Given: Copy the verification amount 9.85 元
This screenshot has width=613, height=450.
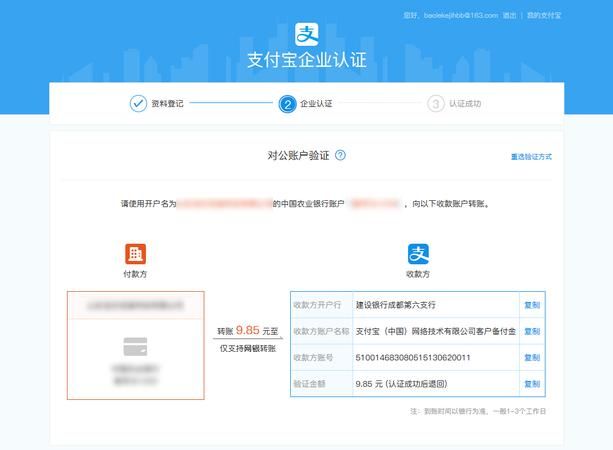Looking at the screenshot, I should pos(532,384).
